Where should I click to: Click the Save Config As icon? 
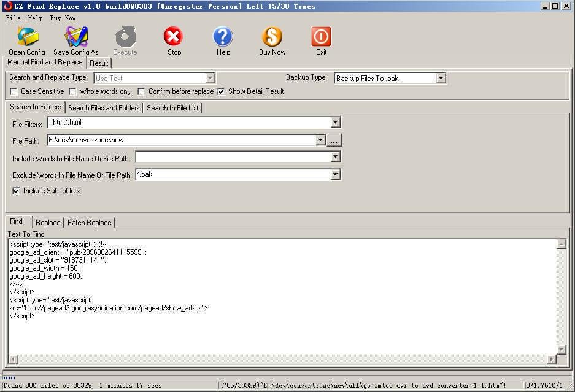click(76, 37)
